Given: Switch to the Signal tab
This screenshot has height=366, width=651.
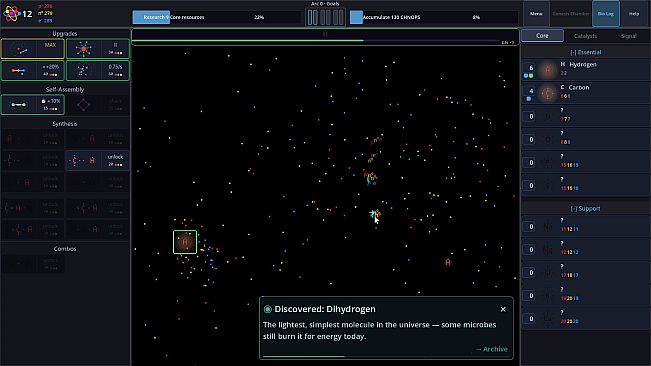Looking at the screenshot, I should click(x=629, y=36).
